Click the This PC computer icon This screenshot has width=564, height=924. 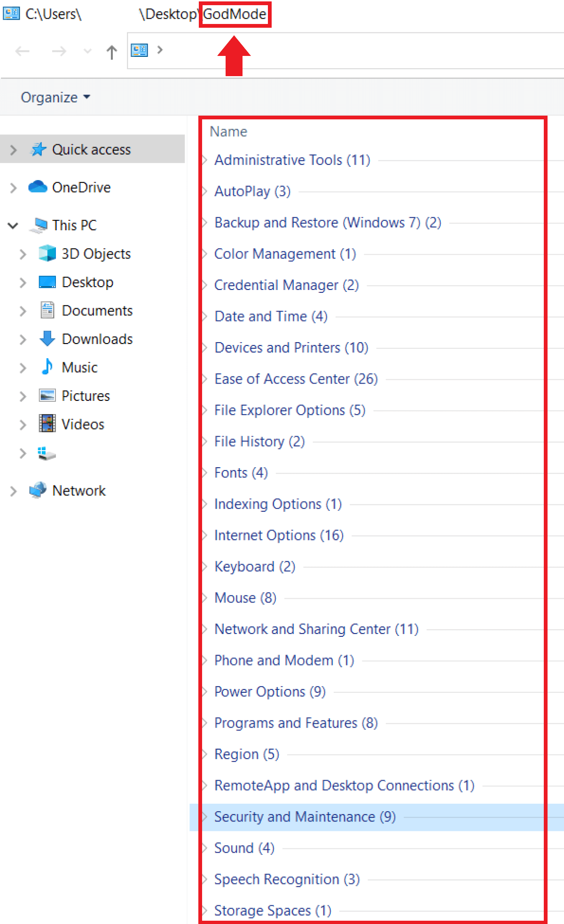pyautogui.click(x=39, y=225)
